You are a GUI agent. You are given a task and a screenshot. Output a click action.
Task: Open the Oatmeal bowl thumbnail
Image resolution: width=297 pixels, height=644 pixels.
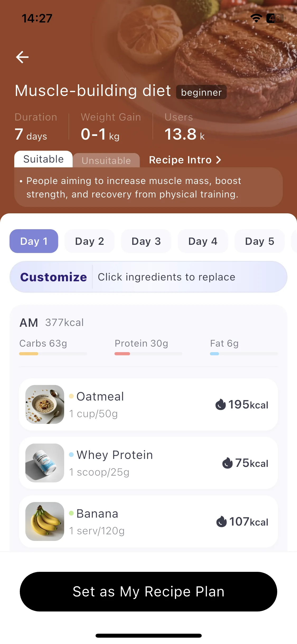tap(45, 404)
